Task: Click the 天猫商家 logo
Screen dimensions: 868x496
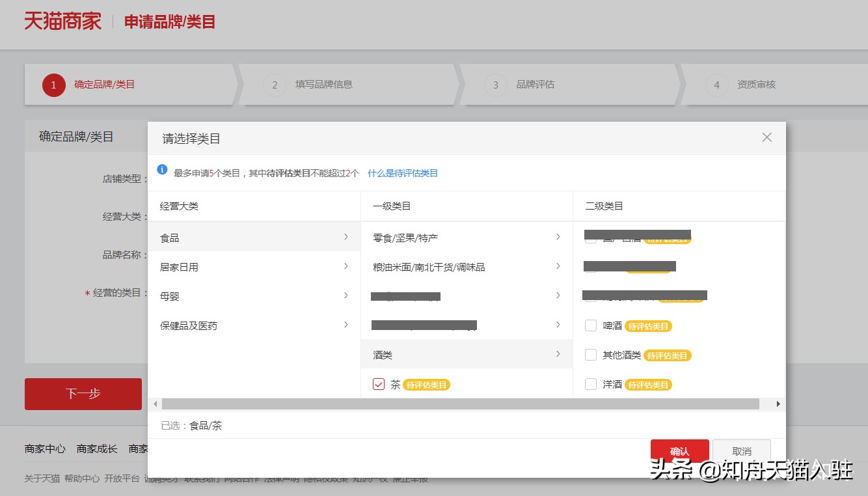Action: [x=62, y=20]
